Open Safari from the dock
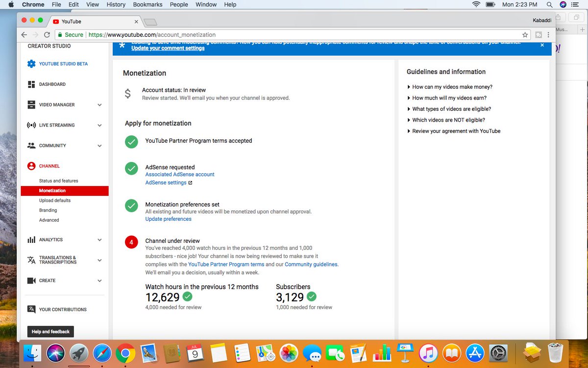Viewport: 588px width, 368px height. (102, 353)
